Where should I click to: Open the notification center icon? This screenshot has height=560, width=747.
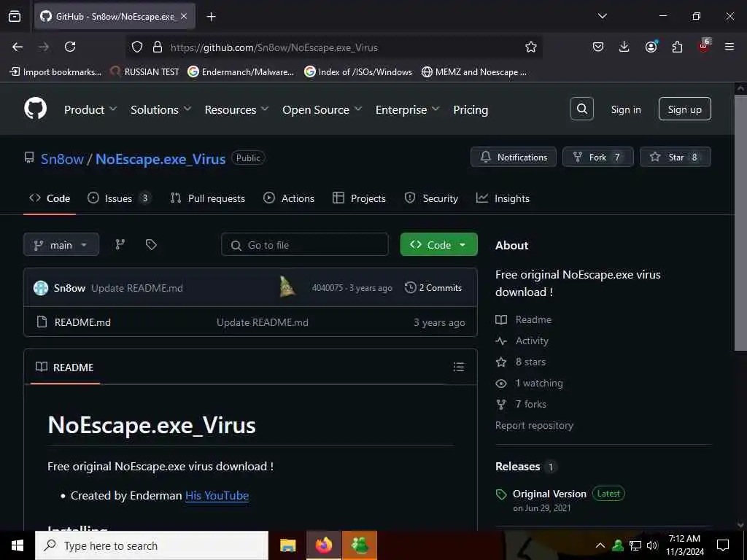(x=723, y=545)
